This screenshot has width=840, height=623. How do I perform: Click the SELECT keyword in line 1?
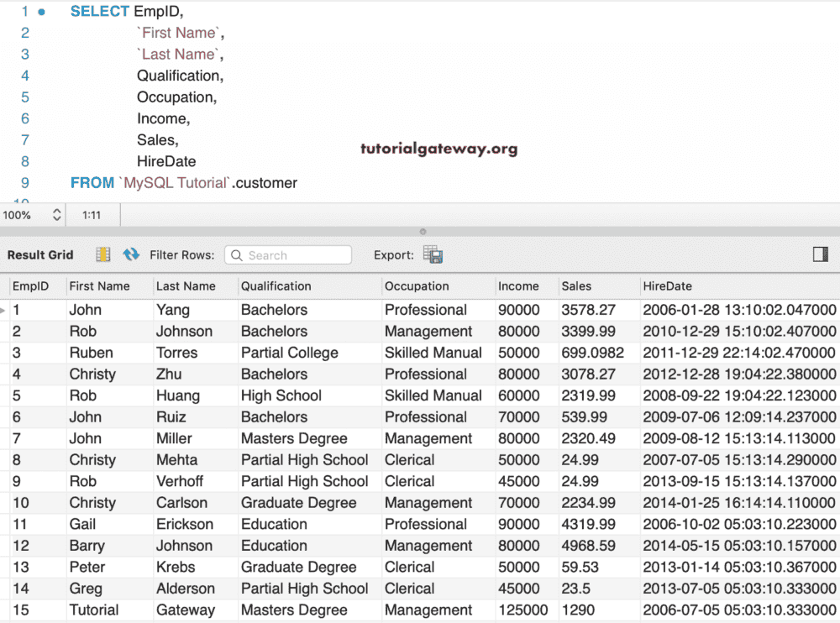tap(100, 11)
